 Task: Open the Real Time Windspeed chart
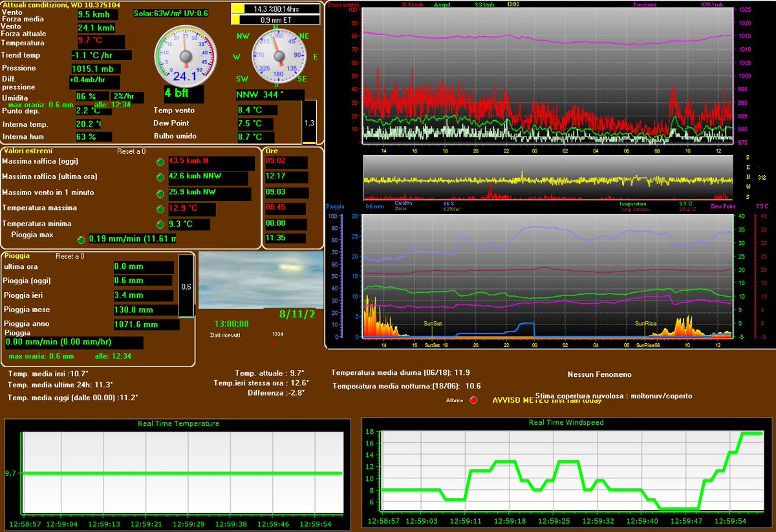click(x=568, y=474)
